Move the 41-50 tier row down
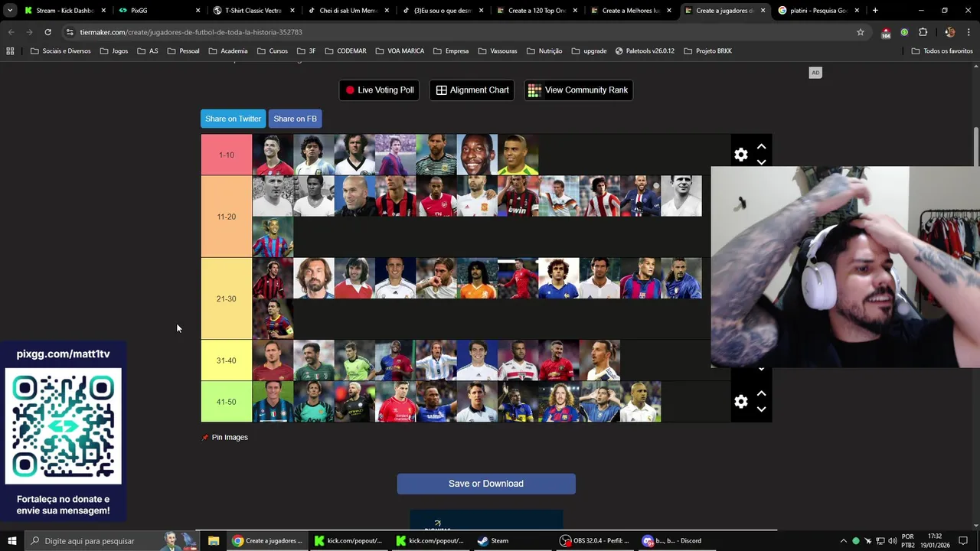Viewport: 980px width, 551px height. point(761,409)
